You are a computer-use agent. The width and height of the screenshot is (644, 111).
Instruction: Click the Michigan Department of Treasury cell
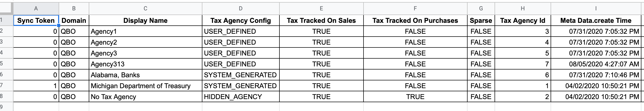click(145, 86)
